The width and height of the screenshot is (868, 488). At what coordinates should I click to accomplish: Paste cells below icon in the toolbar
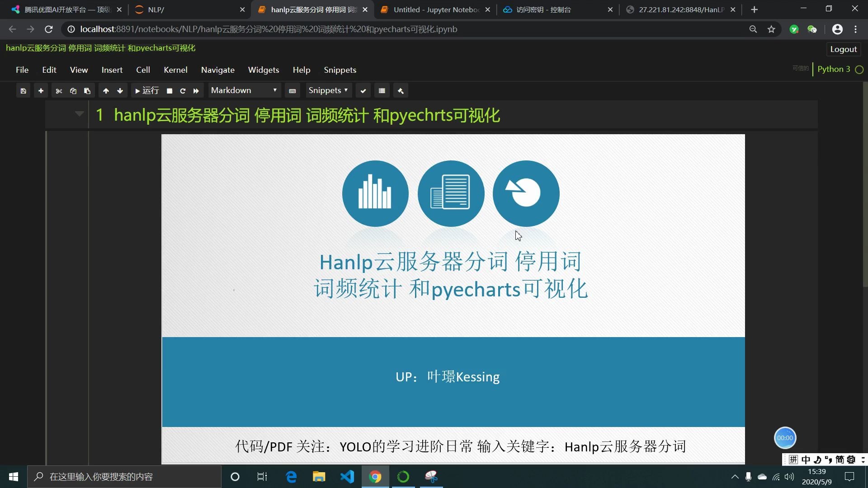87,91
